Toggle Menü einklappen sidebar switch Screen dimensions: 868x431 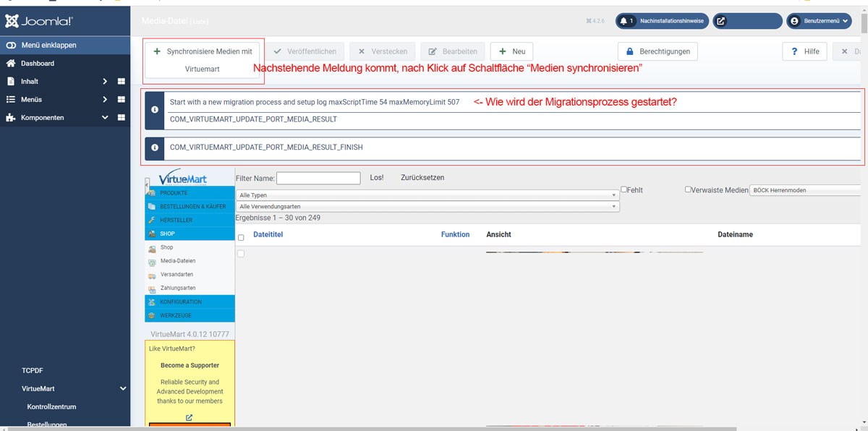pyautogui.click(x=11, y=45)
